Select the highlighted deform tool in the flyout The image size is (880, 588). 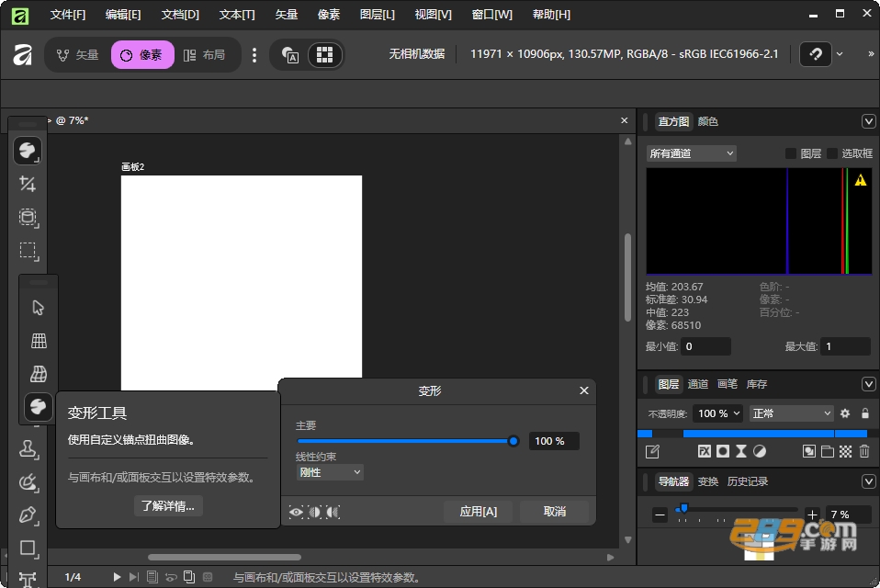point(39,406)
